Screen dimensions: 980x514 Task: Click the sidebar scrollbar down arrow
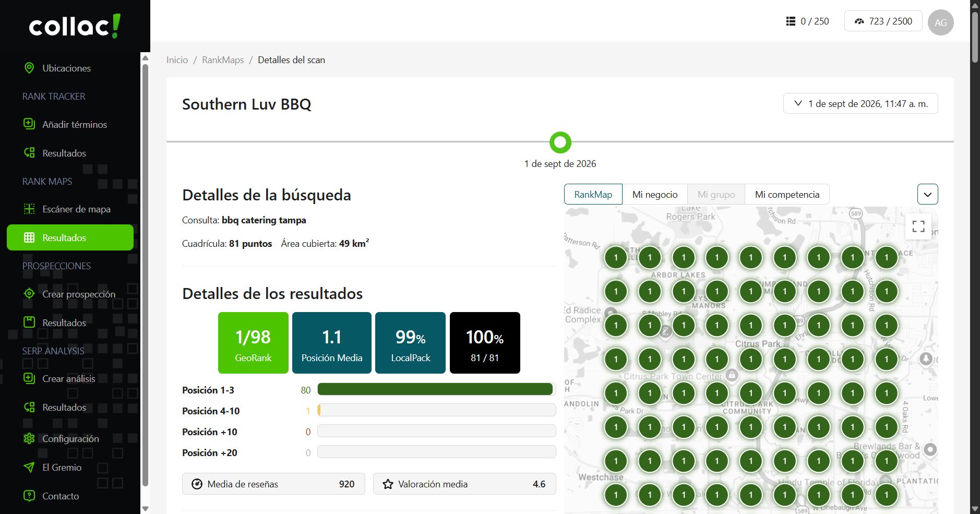pyautogui.click(x=146, y=508)
